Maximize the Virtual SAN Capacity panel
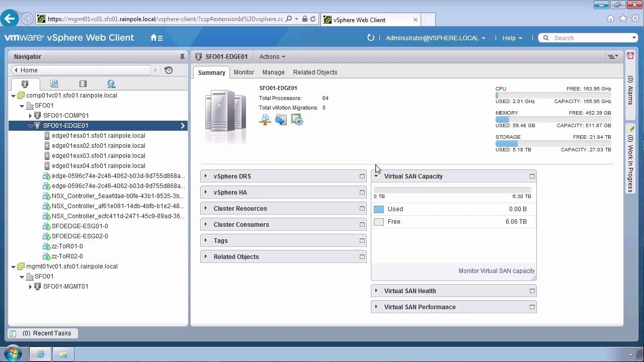This screenshot has width=644, height=362. point(532,176)
